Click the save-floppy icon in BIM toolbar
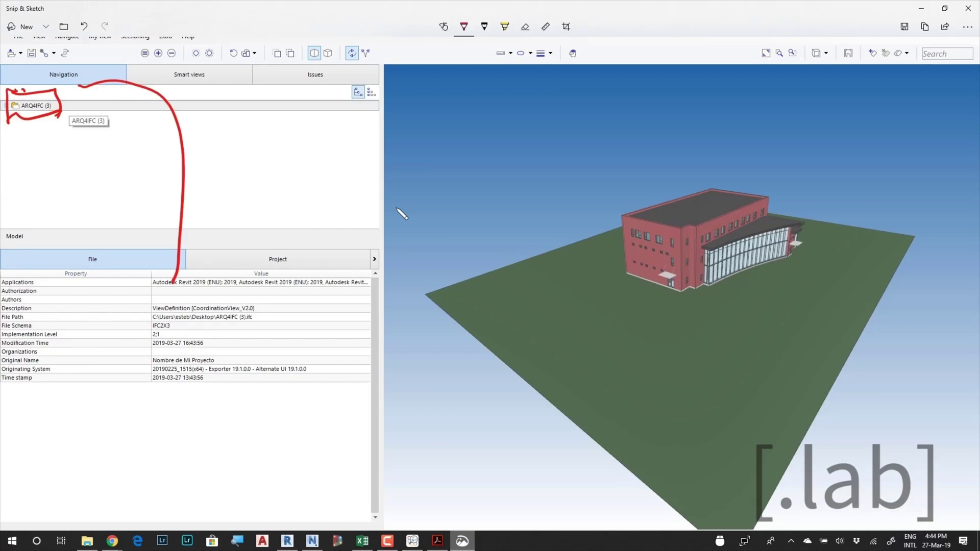980x551 pixels. click(32, 53)
